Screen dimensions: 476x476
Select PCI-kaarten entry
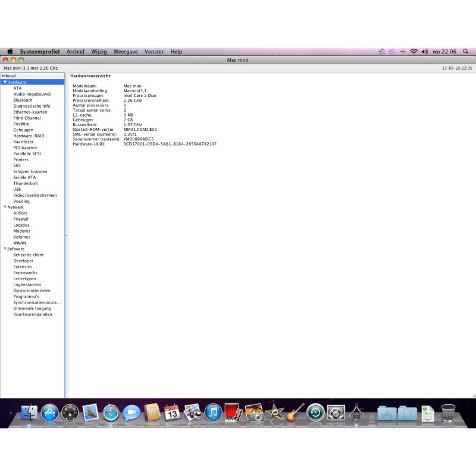click(x=25, y=148)
